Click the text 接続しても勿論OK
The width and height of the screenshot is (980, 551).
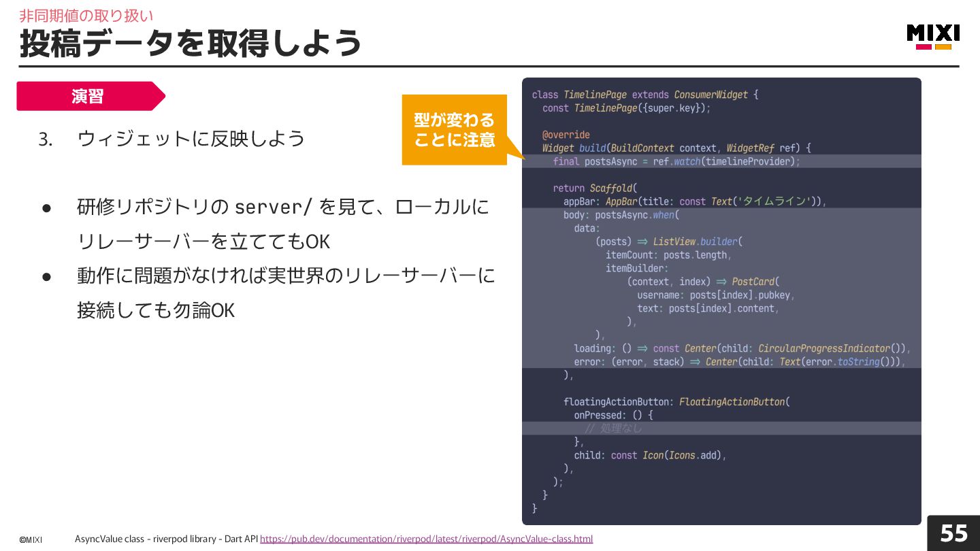point(156,310)
